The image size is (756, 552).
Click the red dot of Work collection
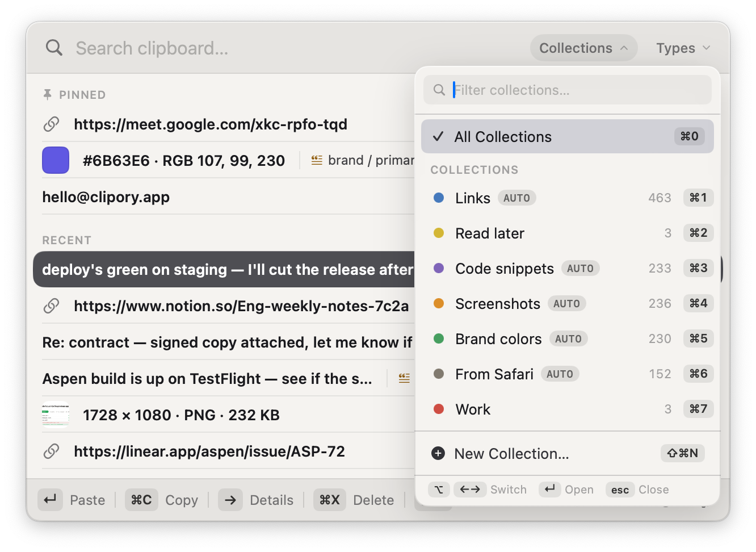[439, 409]
